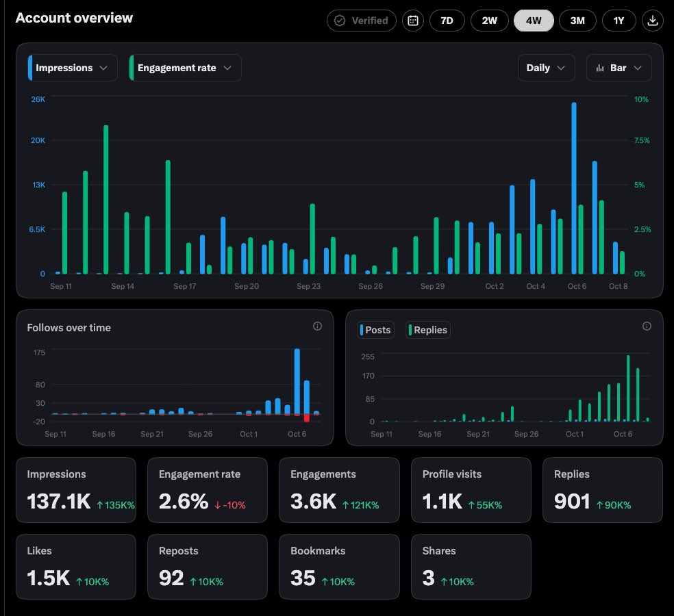Toggle the Replies series in chart

tap(427, 330)
